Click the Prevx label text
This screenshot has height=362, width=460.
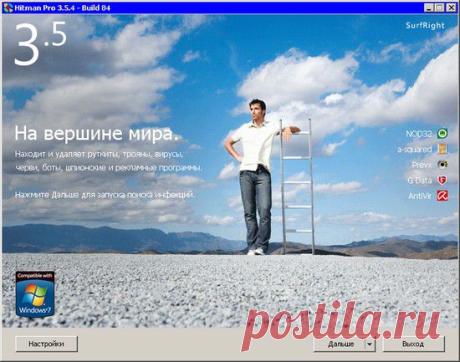(422, 165)
